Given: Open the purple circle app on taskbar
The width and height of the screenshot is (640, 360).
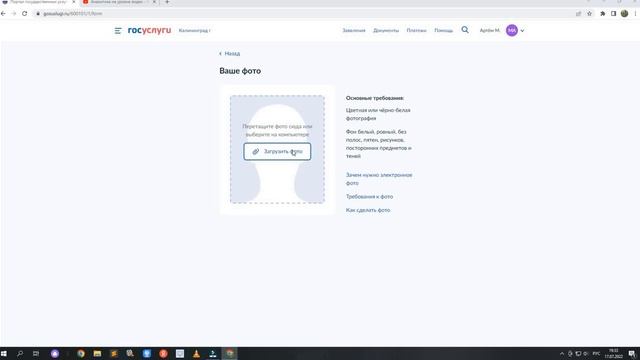Looking at the screenshot, I should (x=55, y=354).
